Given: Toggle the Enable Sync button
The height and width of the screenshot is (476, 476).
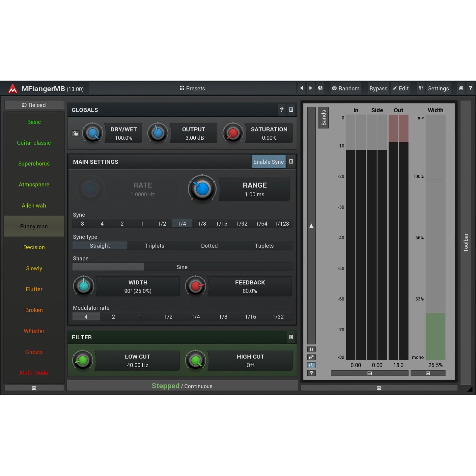Looking at the screenshot, I should click(x=268, y=162).
